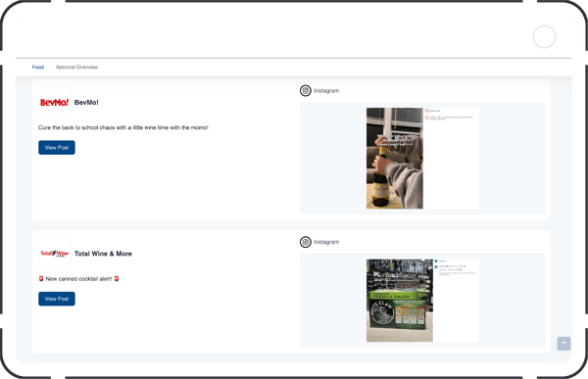This screenshot has height=379, width=588.
Task: Click Instagram label on BevMo! card
Action: click(x=326, y=91)
